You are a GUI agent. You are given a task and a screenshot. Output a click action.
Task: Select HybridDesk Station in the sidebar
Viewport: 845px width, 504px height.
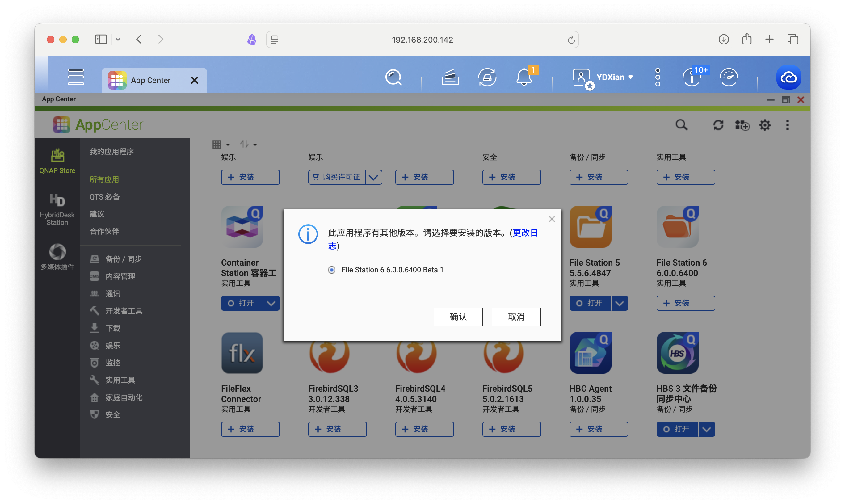click(57, 209)
